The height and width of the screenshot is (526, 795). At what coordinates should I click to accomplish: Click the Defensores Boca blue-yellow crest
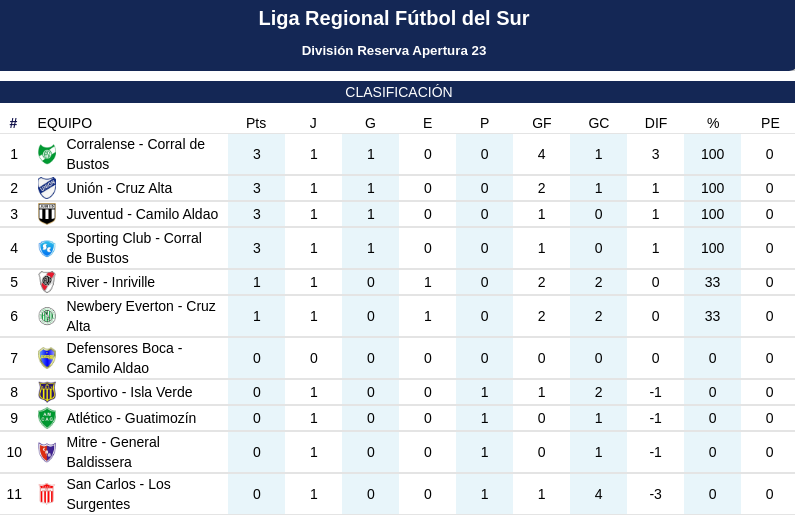[47, 358]
